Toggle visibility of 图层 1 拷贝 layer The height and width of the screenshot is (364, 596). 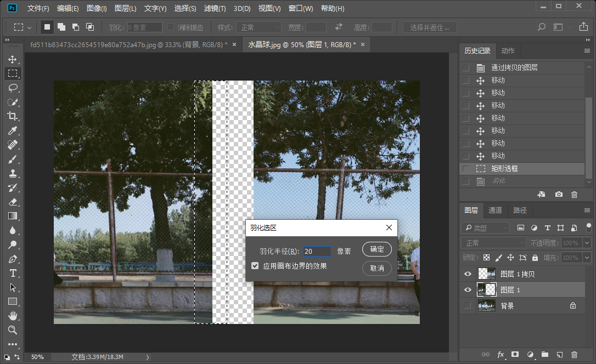(x=468, y=274)
